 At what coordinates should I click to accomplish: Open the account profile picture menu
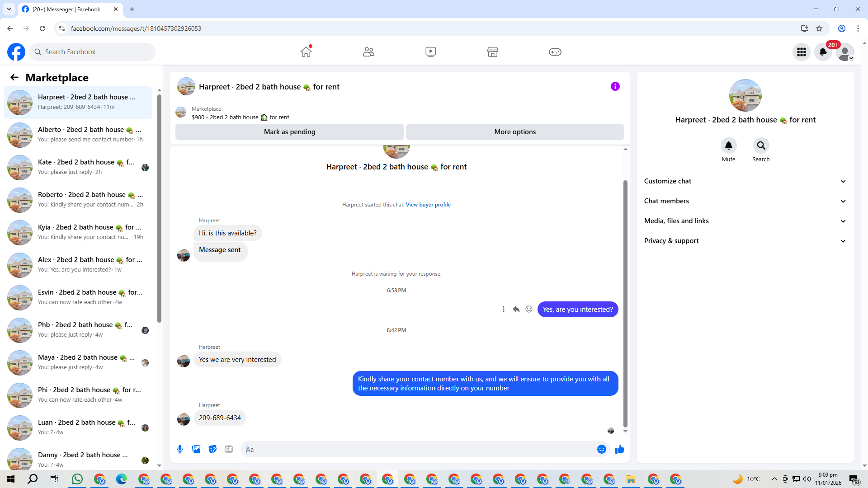845,52
